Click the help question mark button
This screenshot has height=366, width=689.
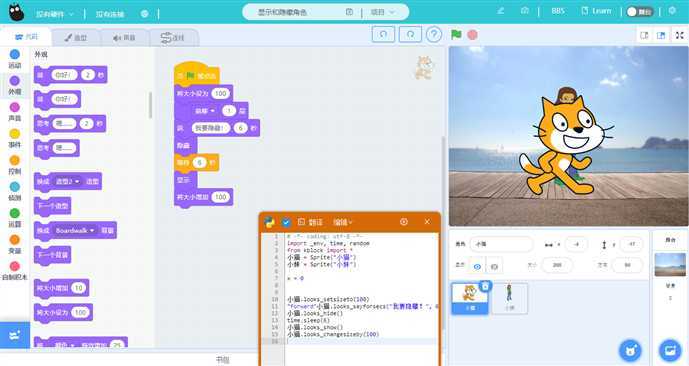(434, 34)
